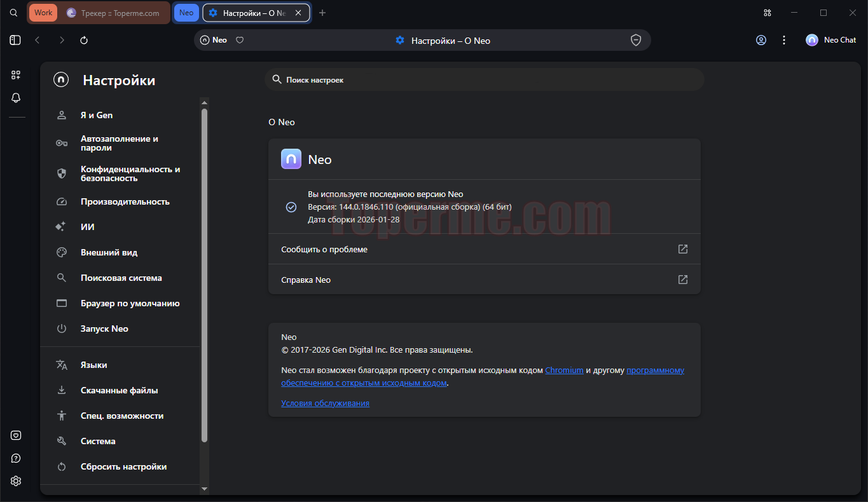Click the heart favorite icon in address bar
The image size is (868, 502).
coord(240,40)
